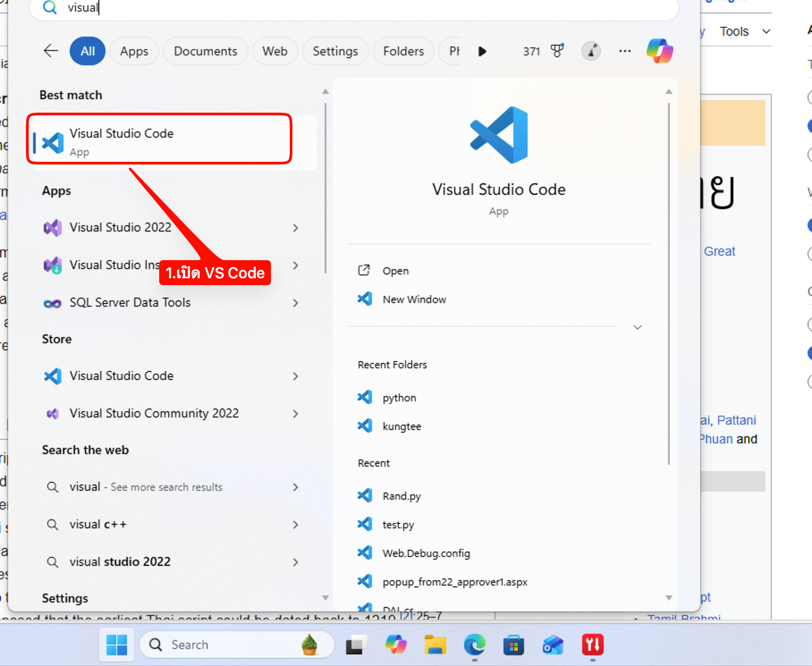Viewport: 812px width, 666px height.
Task: Select the Documents filter tab
Action: 205,51
